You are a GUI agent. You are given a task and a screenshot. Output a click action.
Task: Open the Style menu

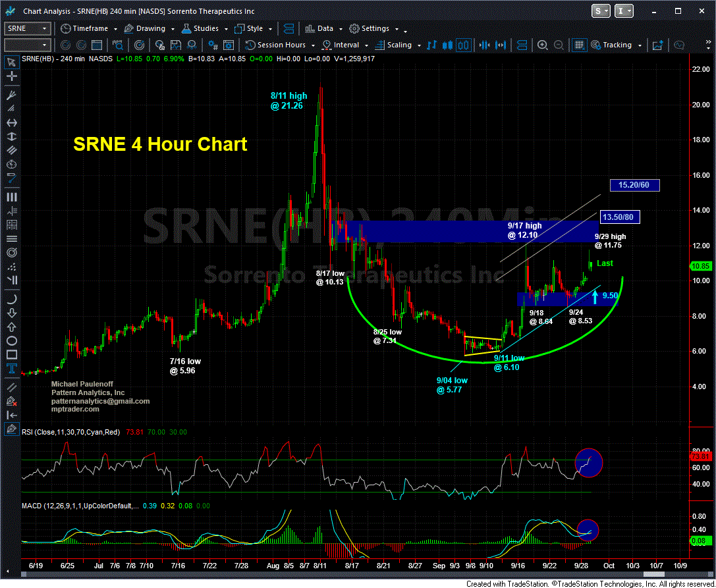pos(253,28)
